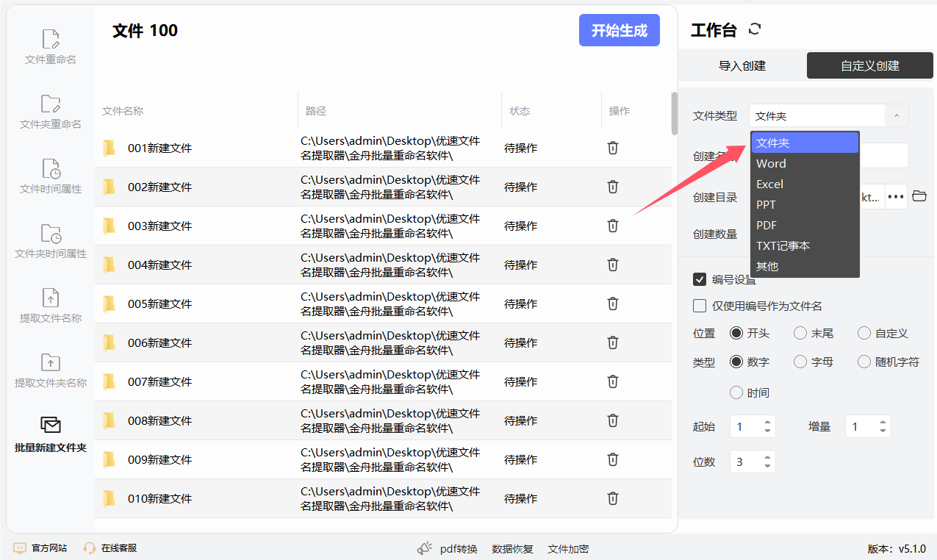Adjust the 位数 value stepper

768,462
